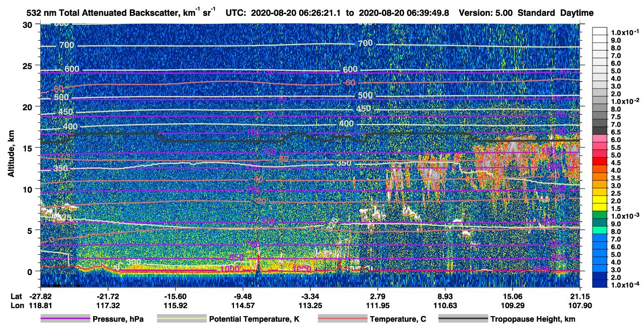The height and width of the screenshot is (330, 644).
Task: Click the latitude value '2.79'
Action: coord(378,296)
